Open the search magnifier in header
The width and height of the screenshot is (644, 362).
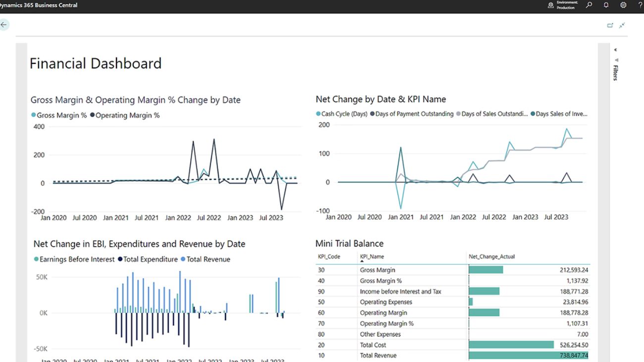(x=589, y=5)
